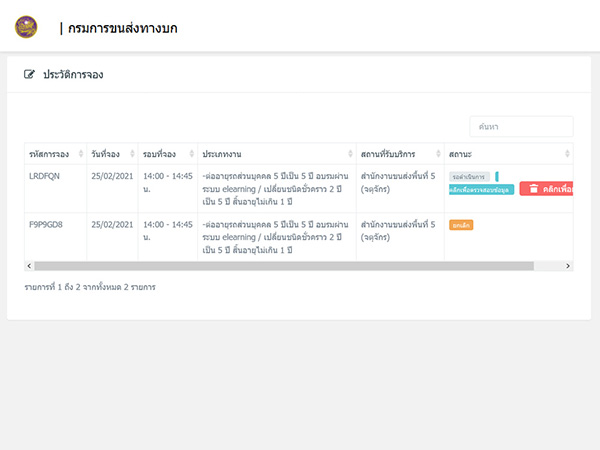Click the horizontal scrollbar thumb

pos(284,266)
